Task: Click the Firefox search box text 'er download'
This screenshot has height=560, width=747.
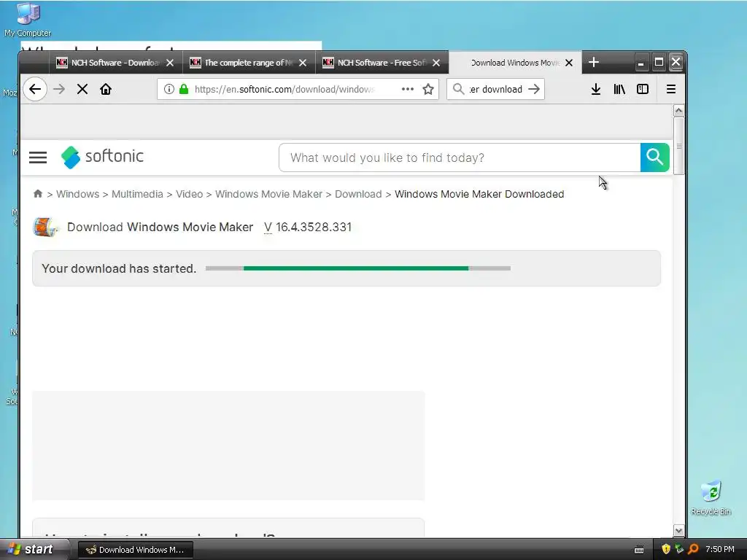Action: (x=495, y=89)
